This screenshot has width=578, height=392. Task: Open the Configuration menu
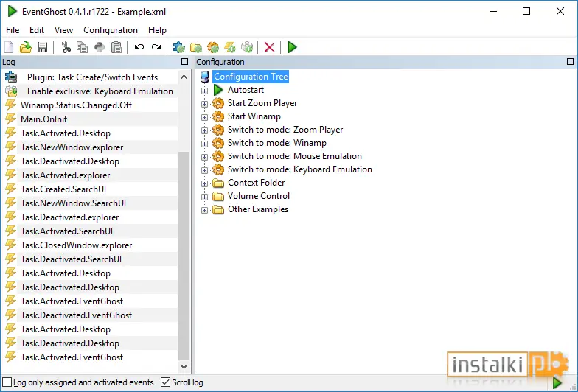(111, 29)
